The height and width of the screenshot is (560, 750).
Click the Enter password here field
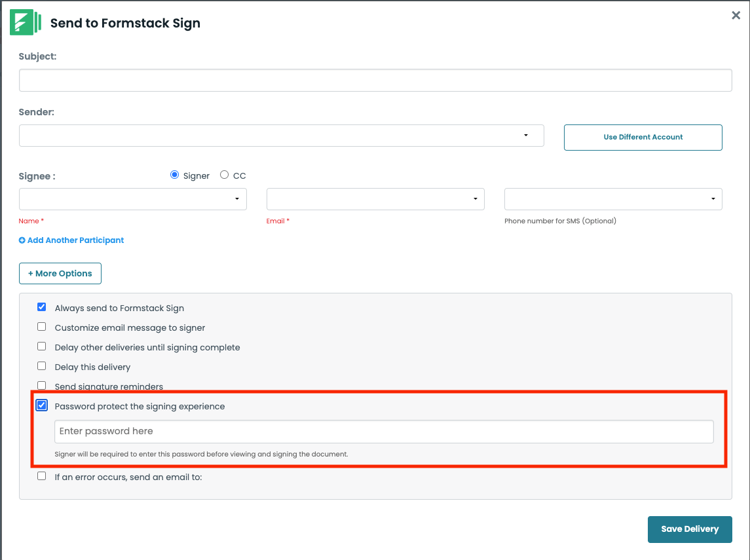(x=383, y=432)
